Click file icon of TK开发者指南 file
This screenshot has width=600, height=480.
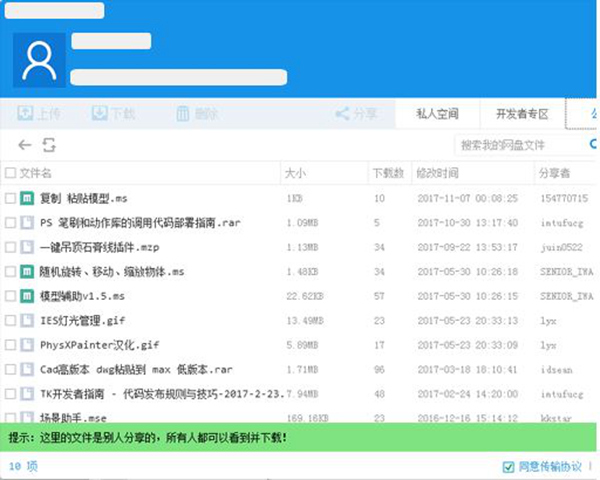point(27,394)
